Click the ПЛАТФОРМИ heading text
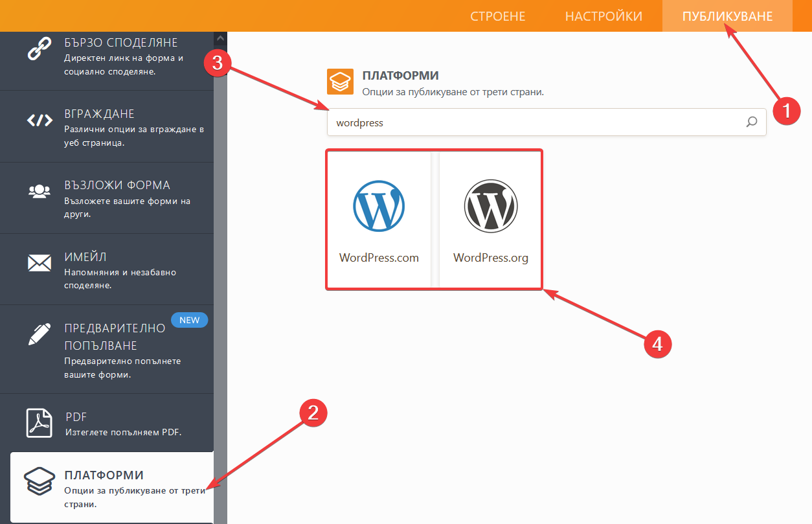Screen dimensions: 812x524 click(401, 76)
